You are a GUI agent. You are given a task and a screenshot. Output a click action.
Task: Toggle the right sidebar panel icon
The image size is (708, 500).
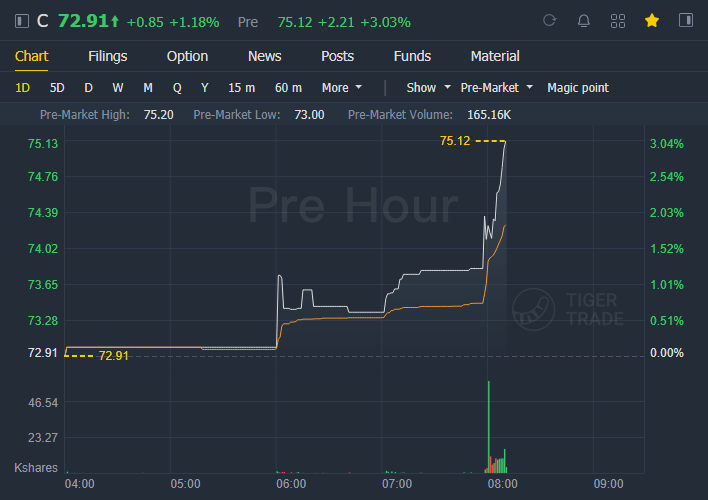point(686,20)
